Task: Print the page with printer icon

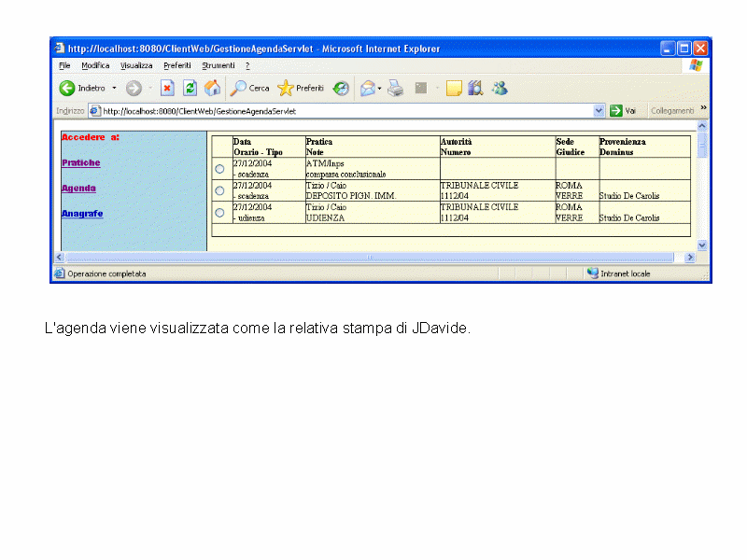Action: coord(395,88)
